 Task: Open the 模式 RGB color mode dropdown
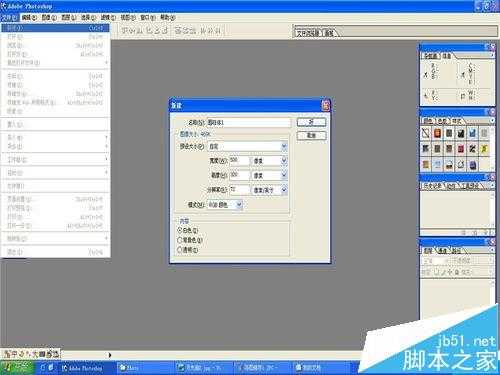coord(239,205)
